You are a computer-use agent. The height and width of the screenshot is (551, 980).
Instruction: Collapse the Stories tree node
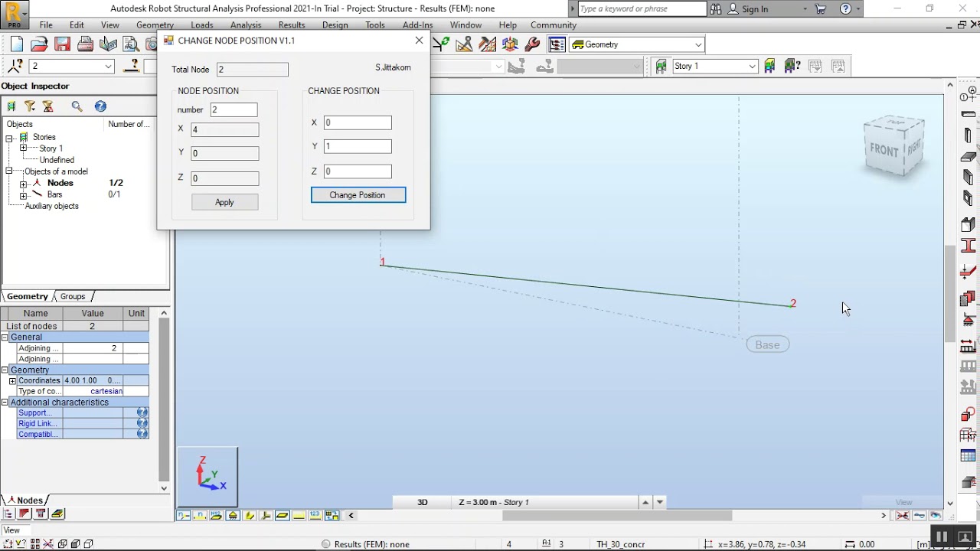tap(9, 138)
